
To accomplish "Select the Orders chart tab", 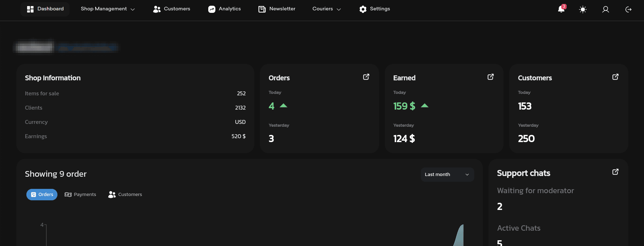I will point(42,195).
